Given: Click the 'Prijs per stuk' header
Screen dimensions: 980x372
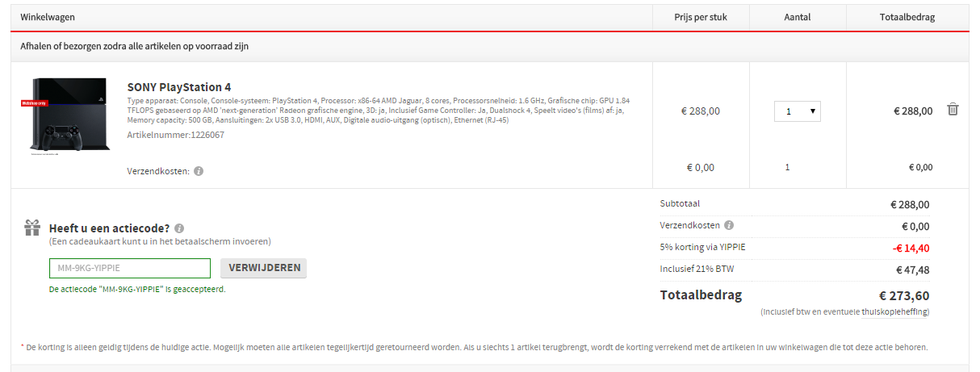Looking at the screenshot, I should tap(701, 16).
